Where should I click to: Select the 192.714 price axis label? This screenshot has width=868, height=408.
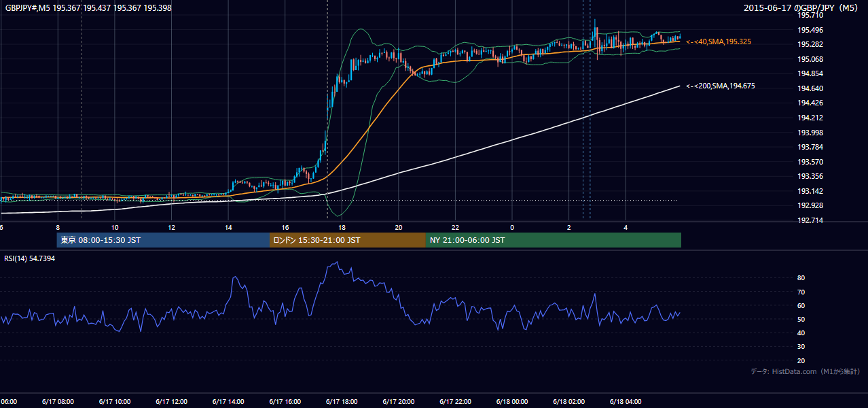[x=810, y=220]
